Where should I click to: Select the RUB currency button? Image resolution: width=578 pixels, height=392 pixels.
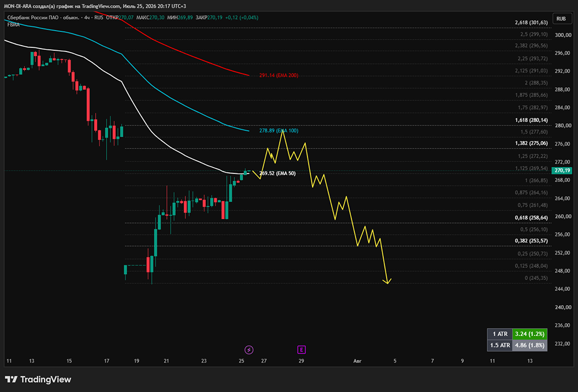pos(561,19)
